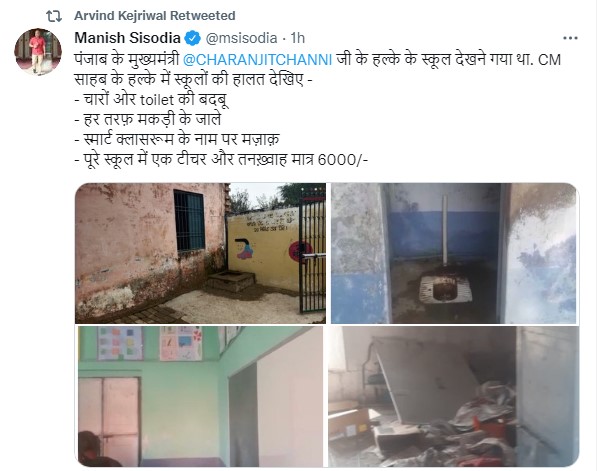Click the line mentioning 6000/-
This screenshot has height=471, width=598.
click(221, 159)
